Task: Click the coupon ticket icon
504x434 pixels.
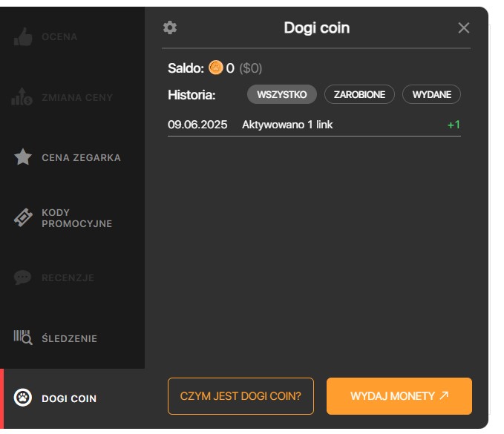Action: pyautogui.click(x=23, y=217)
